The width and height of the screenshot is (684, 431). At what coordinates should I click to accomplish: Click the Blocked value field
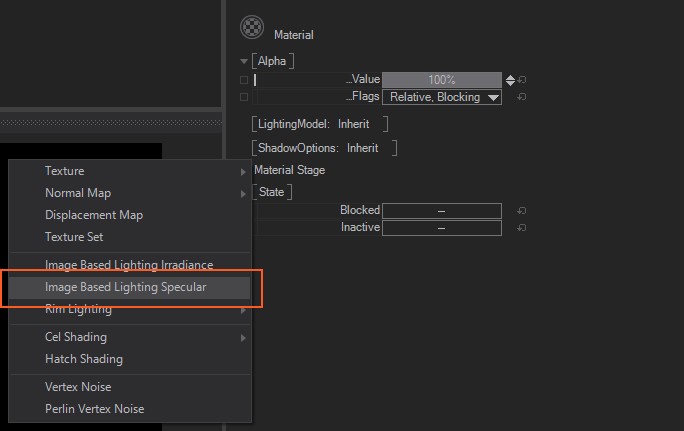point(441,211)
